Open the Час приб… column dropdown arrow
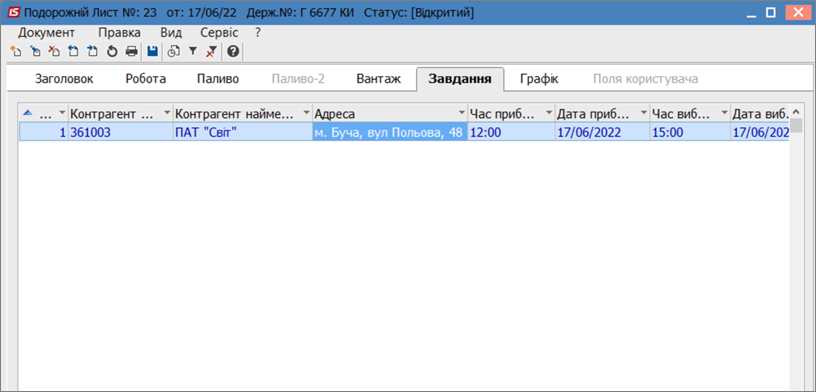The width and height of the screenshot is (816, 392). click(549, 113)
